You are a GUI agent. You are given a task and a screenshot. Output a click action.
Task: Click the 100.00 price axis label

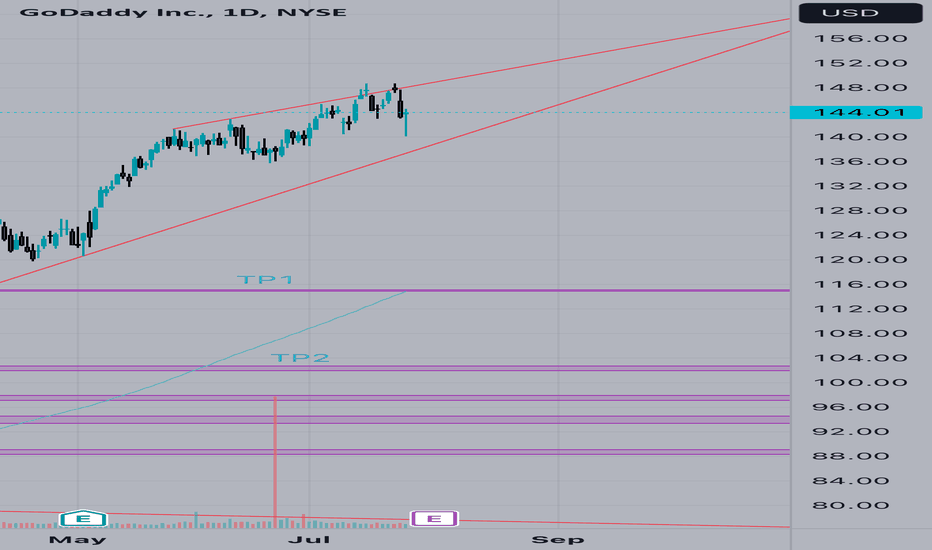[x=860, y=382]
